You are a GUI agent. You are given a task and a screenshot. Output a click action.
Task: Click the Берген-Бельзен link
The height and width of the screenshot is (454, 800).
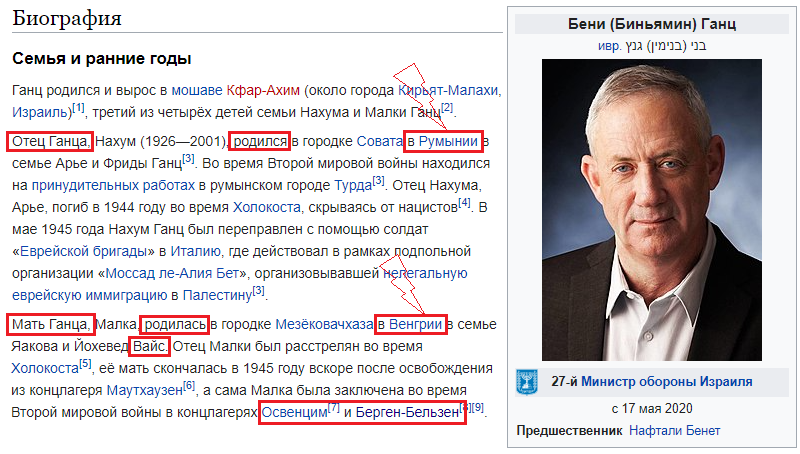407,412
